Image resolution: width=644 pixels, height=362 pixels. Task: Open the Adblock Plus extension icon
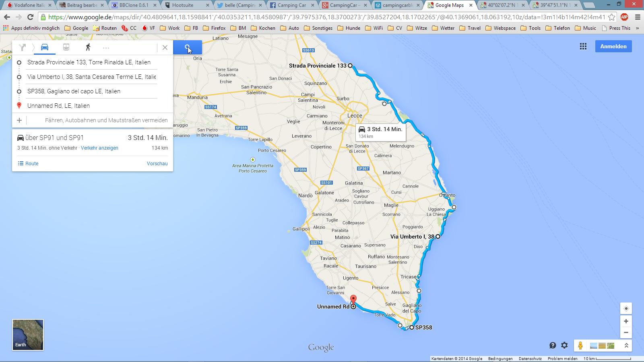click(x=624, y=17)
